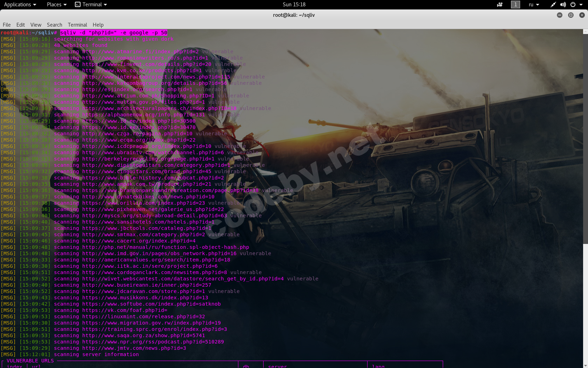Click the wired network connection icon
The height and width of the screenshot is (368, 588).
(x=553, y=5)
